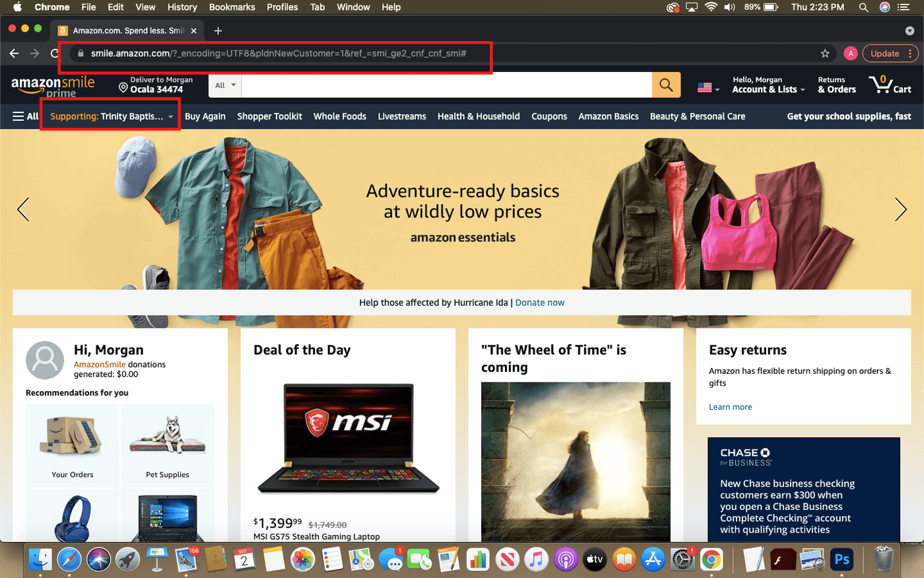The image size is (924, 578).
Task: Click the Donate now link
Action: (540, 303)
